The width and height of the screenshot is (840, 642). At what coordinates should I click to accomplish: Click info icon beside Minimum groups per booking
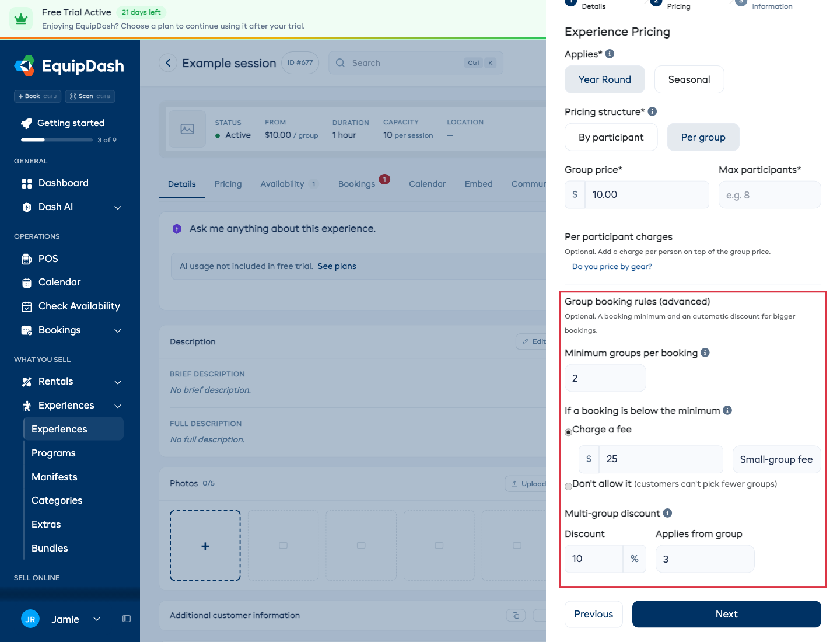click(x=705, y=353)
